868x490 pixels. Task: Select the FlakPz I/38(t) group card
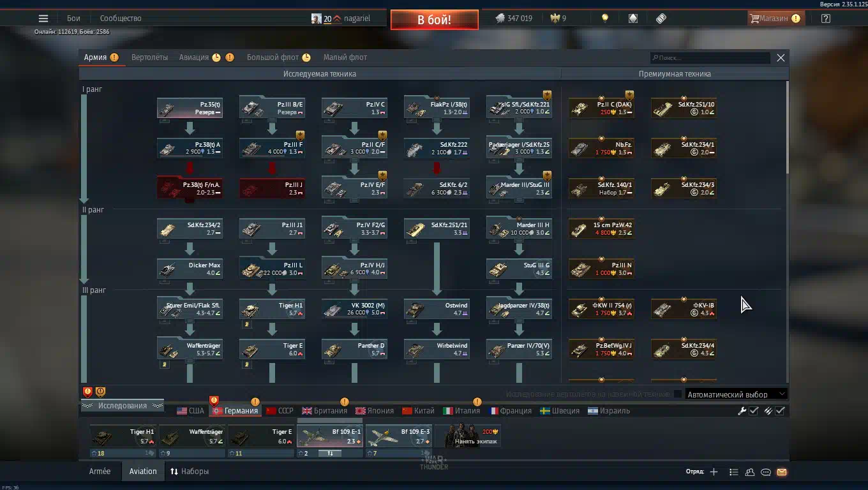[x=437, y=108]
